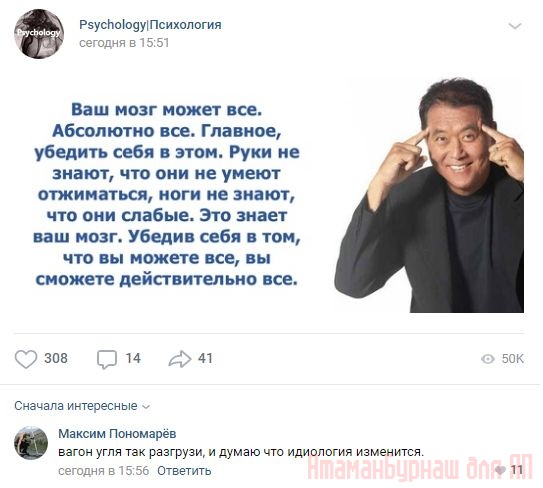Open Максим Пономарёв's profile avatar
The width and height of the screenshot is (543, 488).
coord(31,443)
